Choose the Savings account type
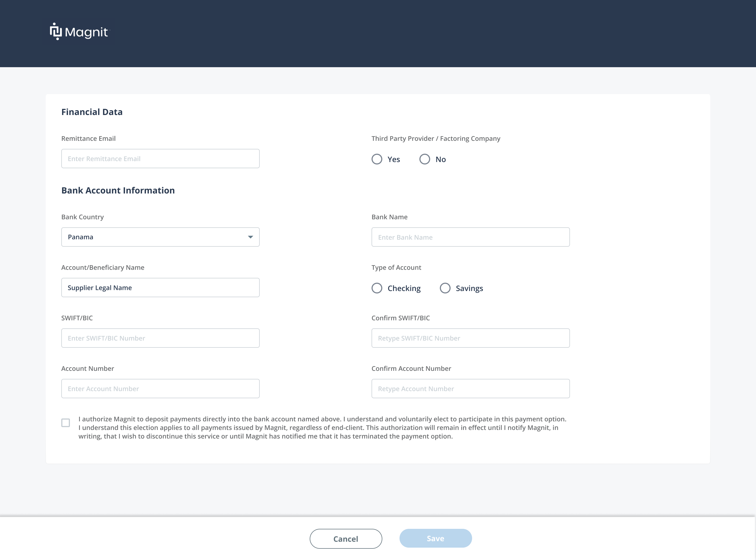The height and width of the screenshot is (560, 756). 445,288
